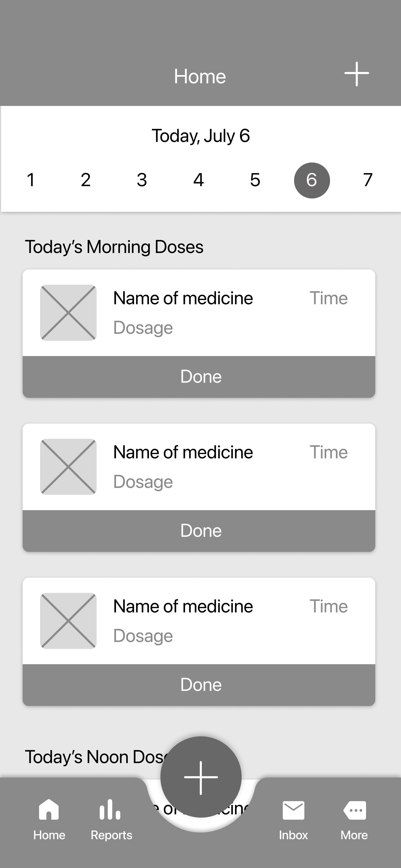Select day 6 in the date strip
The image size is (401, 868).
[312, 180]
